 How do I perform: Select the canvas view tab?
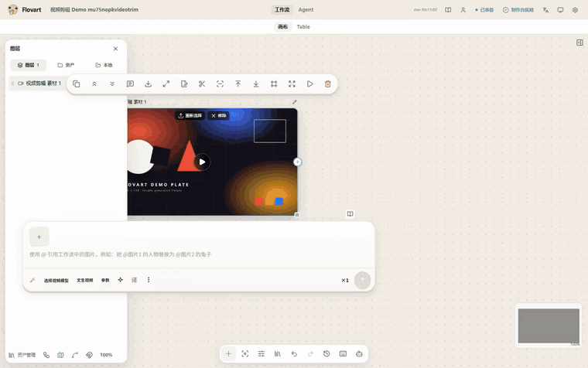pyautogui.click(x=282, y=26)
